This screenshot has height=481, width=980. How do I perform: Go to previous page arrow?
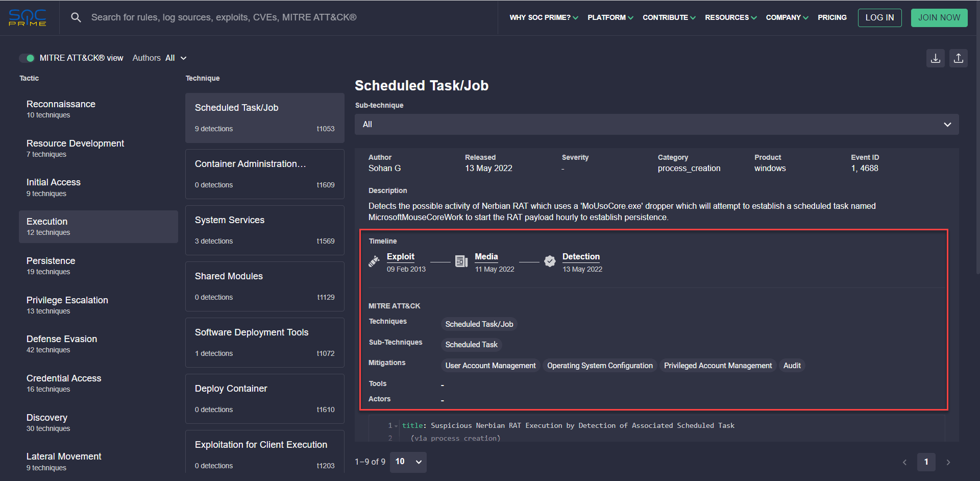904,462
